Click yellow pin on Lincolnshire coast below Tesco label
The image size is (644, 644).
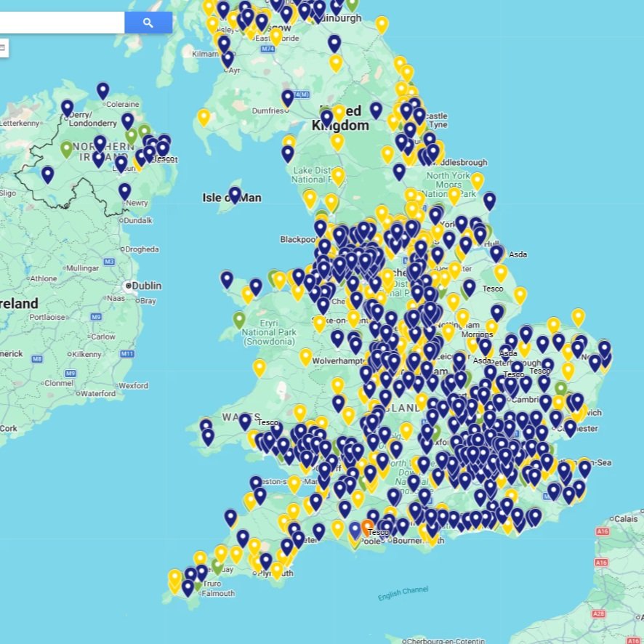[520, 296]
